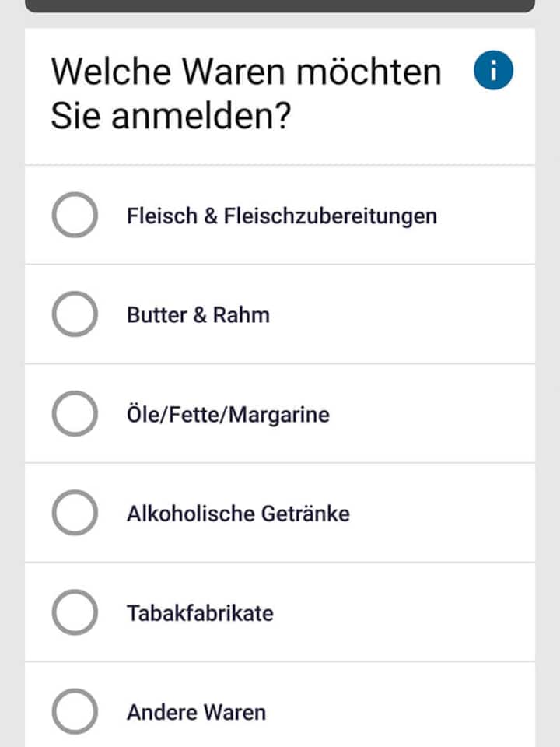
Task: Select the Alkoholische Getränke radio circle
Action: point(75,514)
